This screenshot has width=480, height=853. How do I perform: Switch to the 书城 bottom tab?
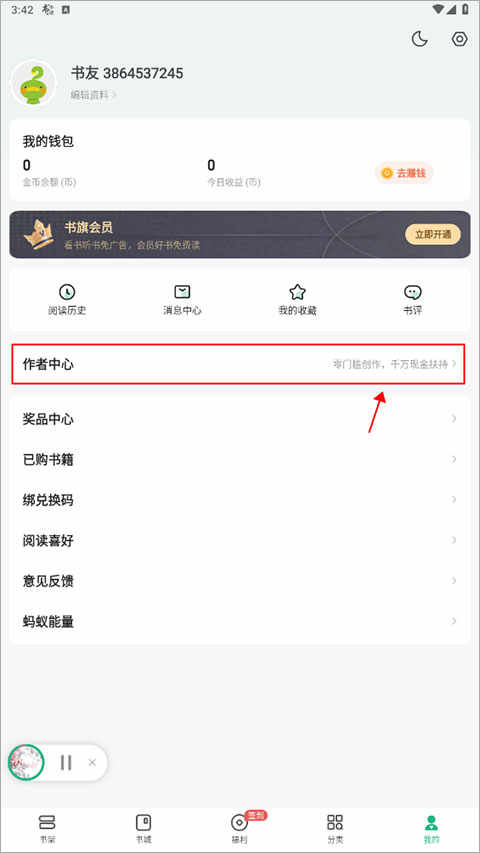coord(144,828)
